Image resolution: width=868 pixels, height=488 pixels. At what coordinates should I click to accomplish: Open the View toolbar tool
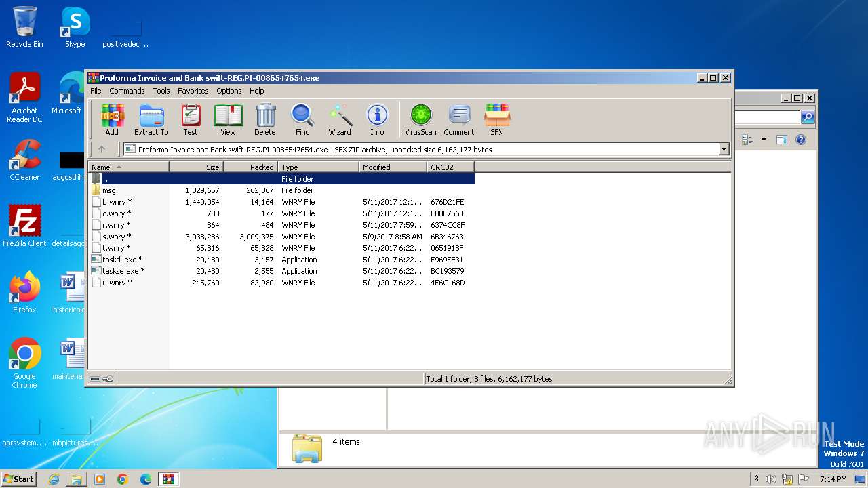coord(228,120)
